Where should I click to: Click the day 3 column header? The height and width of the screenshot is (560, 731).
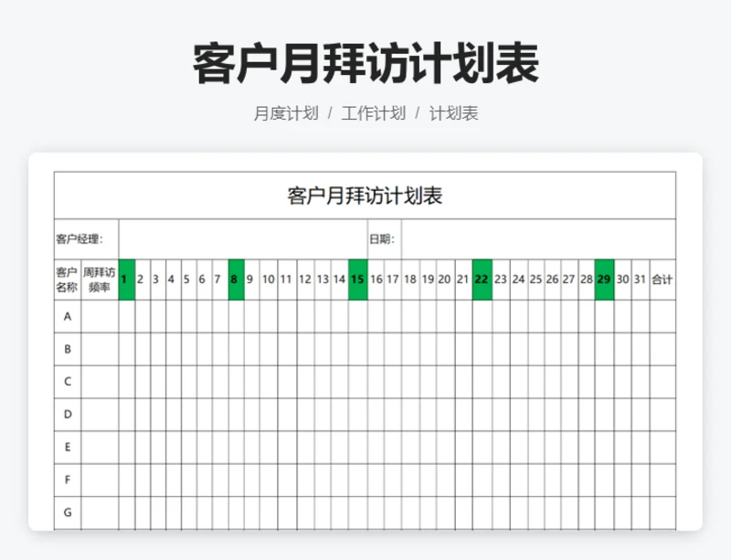click(158, 280)
